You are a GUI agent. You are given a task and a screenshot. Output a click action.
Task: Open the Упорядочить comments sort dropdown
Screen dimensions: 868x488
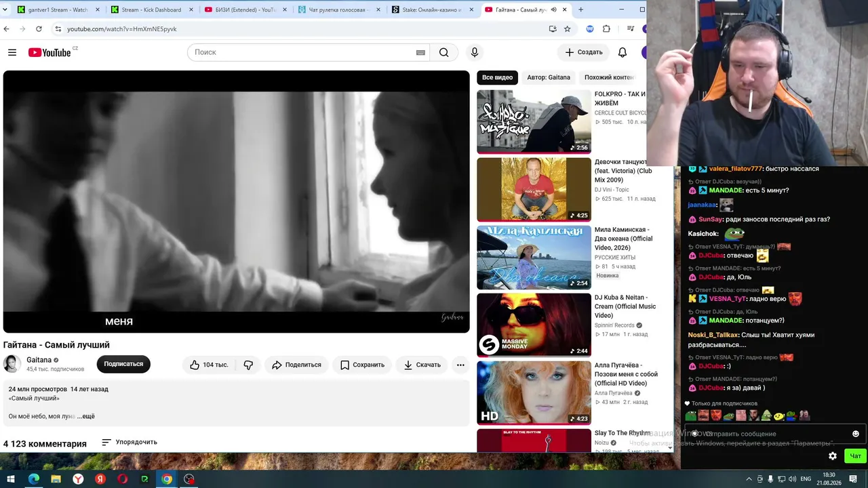[x=130, y=443]
